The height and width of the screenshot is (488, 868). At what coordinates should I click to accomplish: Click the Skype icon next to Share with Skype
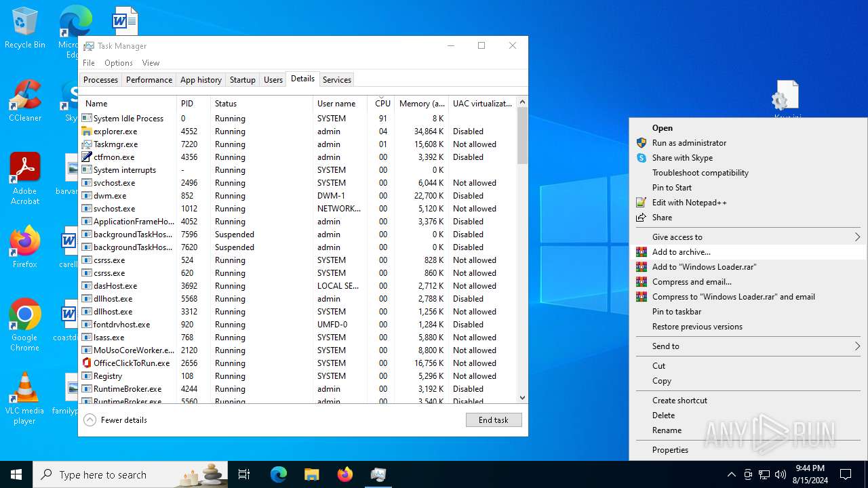pos(642,158)
